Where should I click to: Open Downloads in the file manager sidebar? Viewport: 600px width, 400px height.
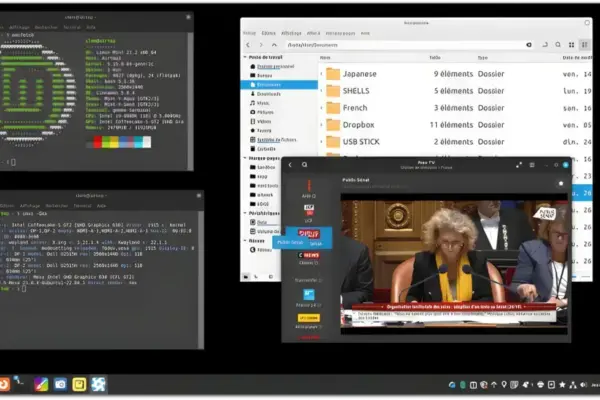click(x=269, y=94)
